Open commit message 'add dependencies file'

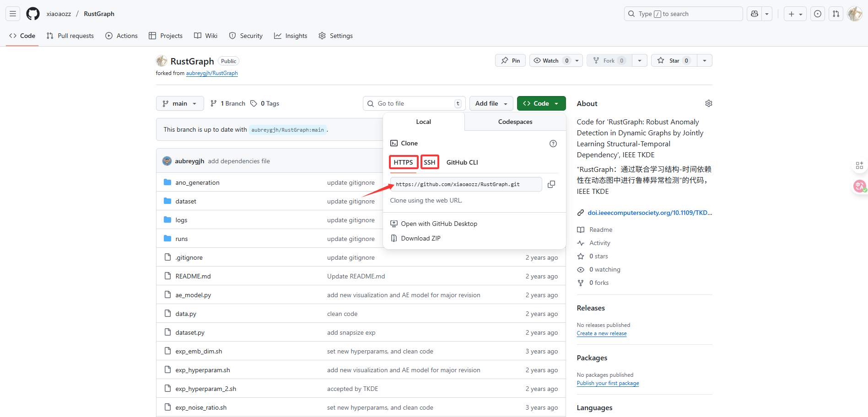[239, 161]
